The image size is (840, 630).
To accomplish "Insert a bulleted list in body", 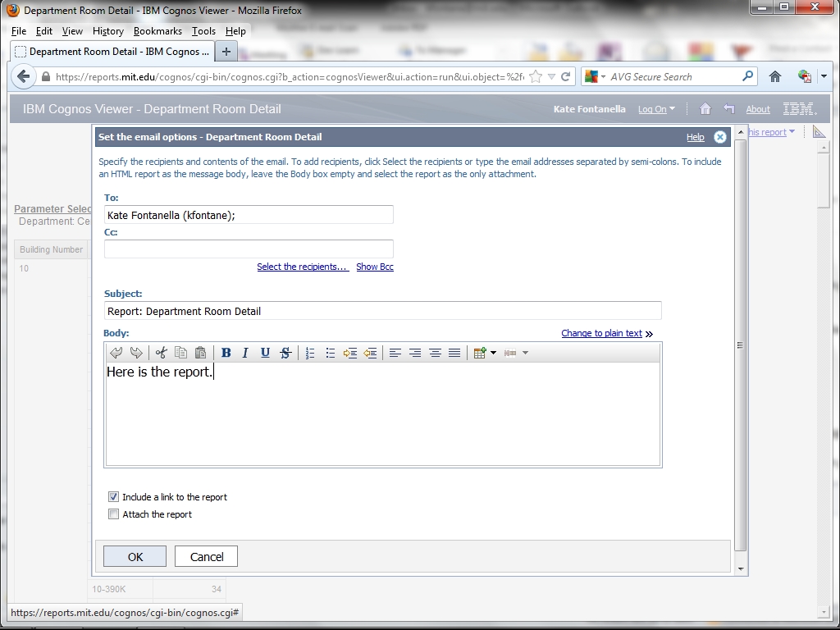I will 330,353.
